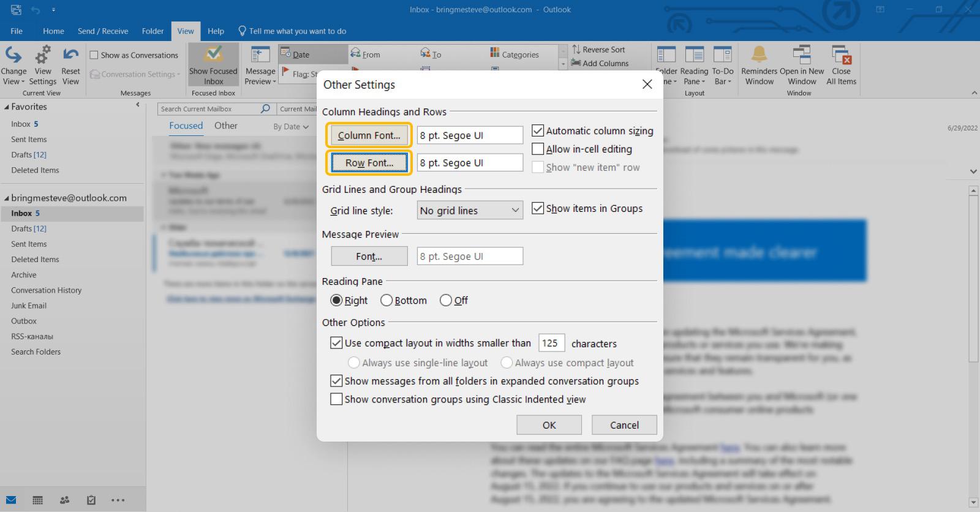
Task: Expand the arrangement gallery arrow
Action: [x=563, y=63]
